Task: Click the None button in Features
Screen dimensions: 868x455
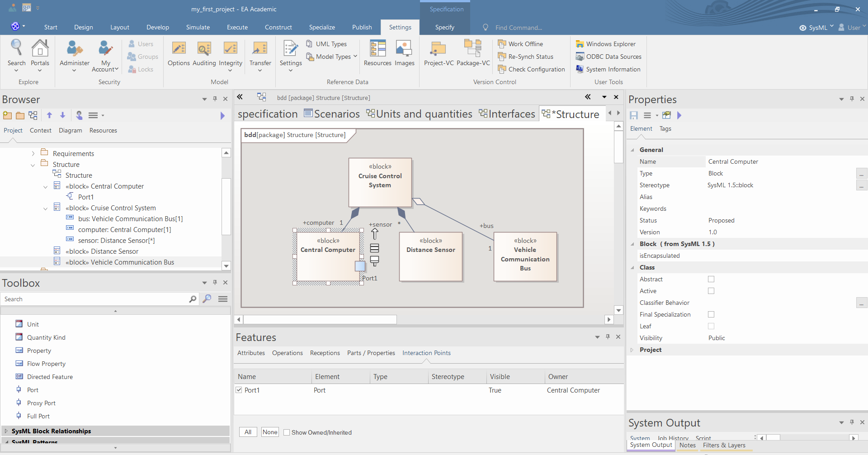Action: point(270,432)
